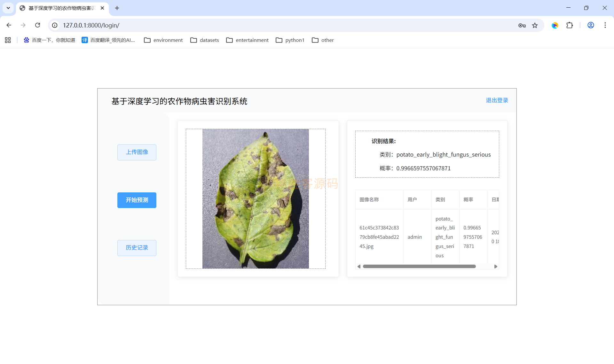The height and width of the screenshot is (364, 614).
Task: Bookmark this page with the star icon
Action: coord(535,25)
